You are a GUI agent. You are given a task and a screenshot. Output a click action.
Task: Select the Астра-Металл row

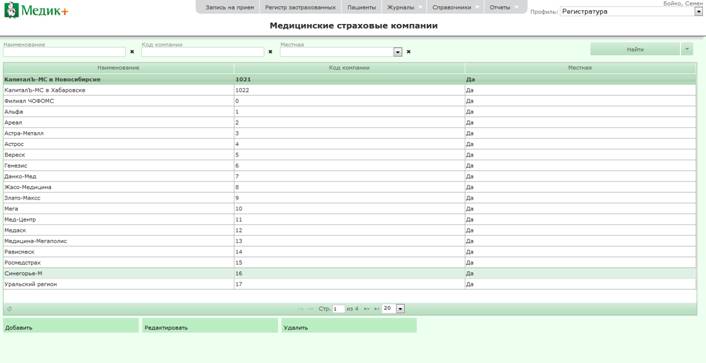[349, 133]
